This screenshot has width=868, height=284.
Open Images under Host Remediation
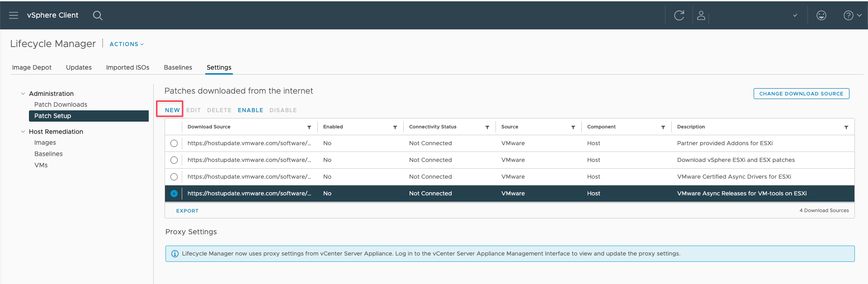tap(45, 142)
